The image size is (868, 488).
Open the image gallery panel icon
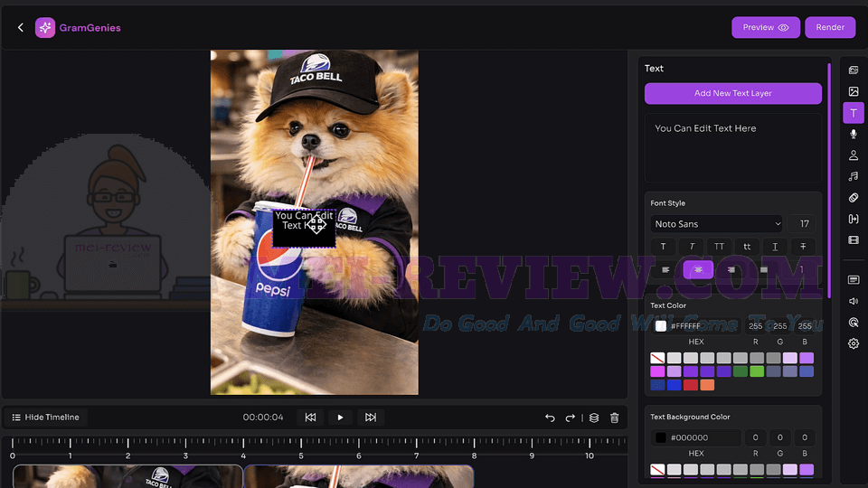(x=853, y=70)
